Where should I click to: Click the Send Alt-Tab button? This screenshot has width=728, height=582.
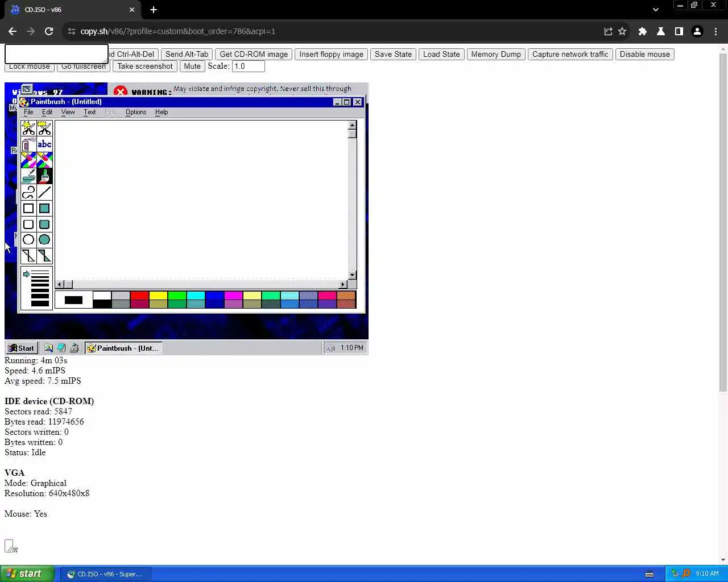coord(187,55)
